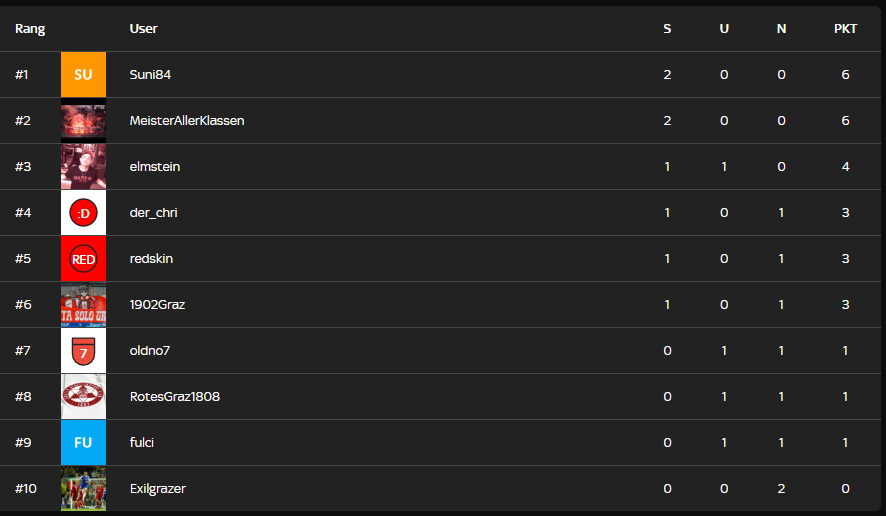The height and width of the screenshot is (516, 886).
Task: Click der_chri's red :D avatar
Action: tap(83, 213)
